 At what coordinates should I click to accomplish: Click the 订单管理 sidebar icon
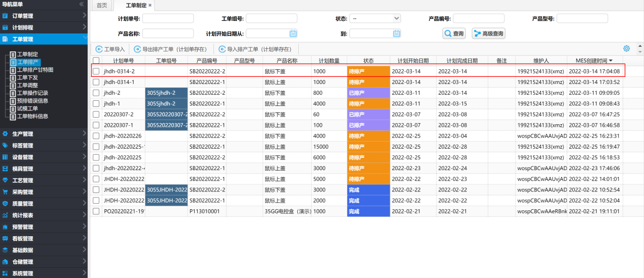[x=5, y=16]
